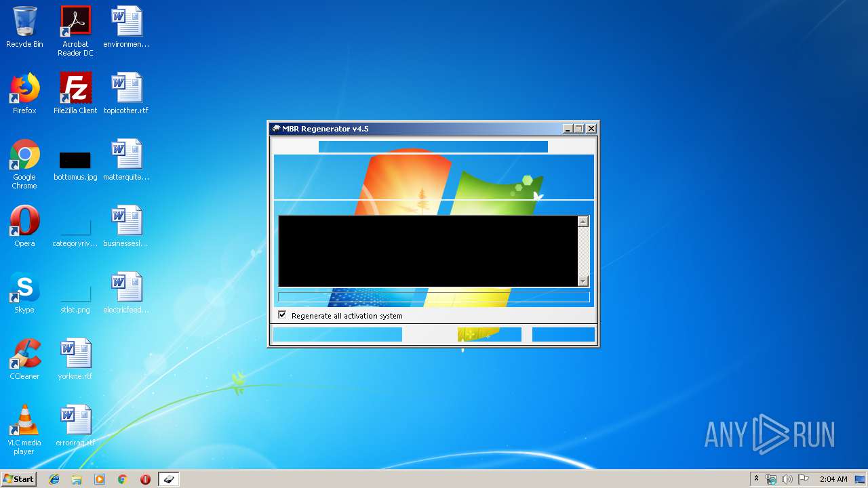Select the FileZilla Client desktop shortcut

pos(75,94)
